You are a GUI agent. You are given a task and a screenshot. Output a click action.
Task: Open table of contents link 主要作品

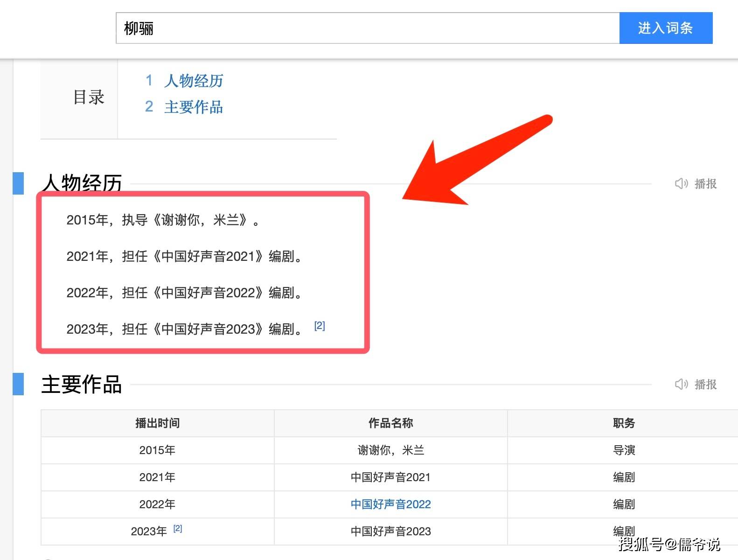tap(194, 107)
